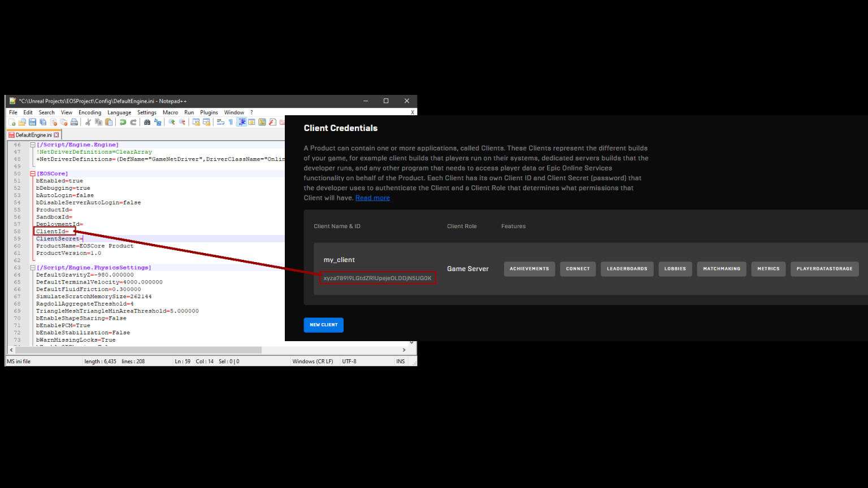Open the Read more link
Screen dimensions: 868x488
pyautogui.click(x=372, y=198)
